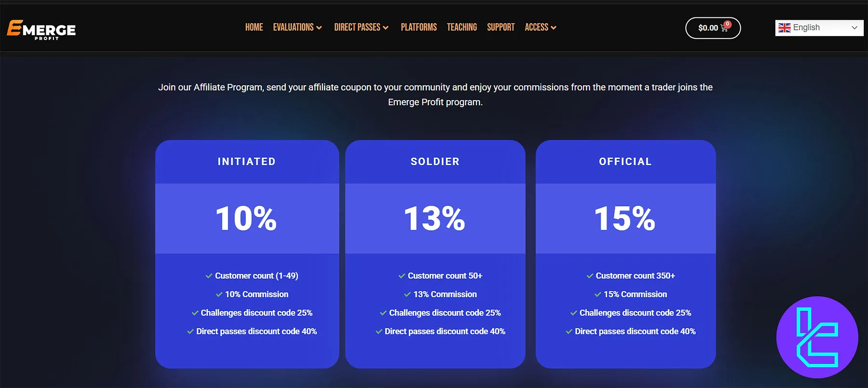Open the Platforms menu item

pos(419,28)
